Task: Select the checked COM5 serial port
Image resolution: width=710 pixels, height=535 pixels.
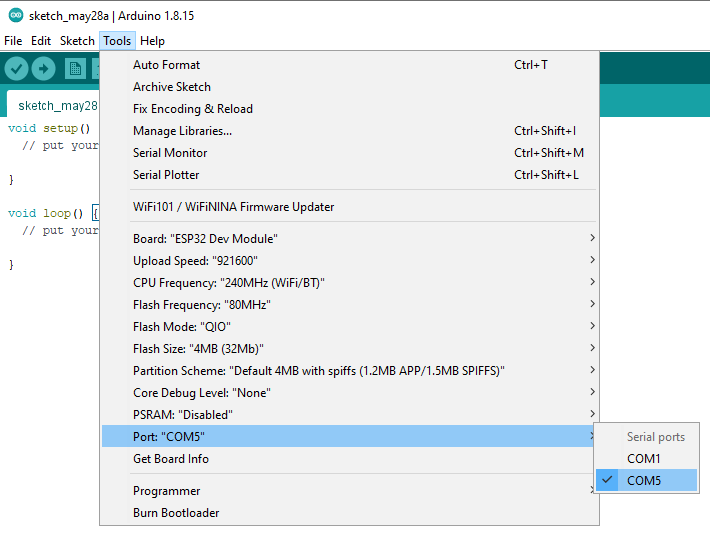Action: (646, 480)
